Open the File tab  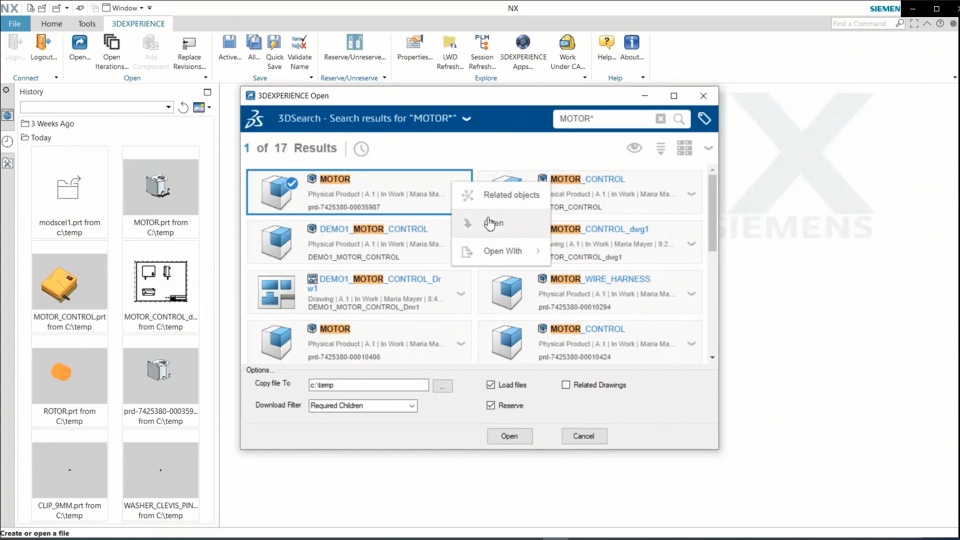coord(15,24)
